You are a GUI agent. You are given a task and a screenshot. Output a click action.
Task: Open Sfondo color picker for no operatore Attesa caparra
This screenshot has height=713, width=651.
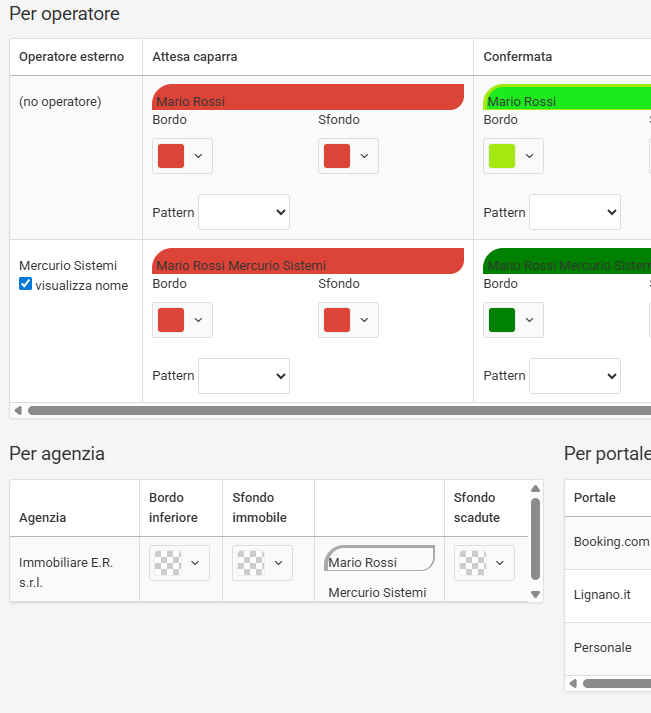coord(348,156)
